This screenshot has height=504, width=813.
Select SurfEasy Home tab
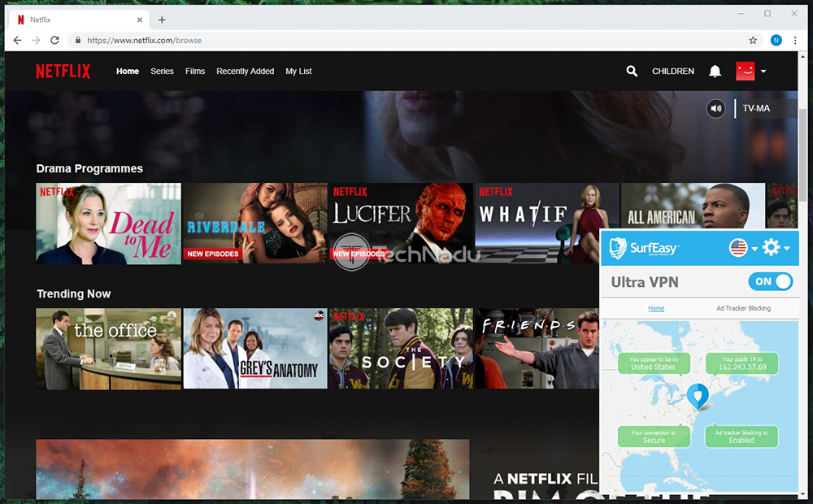click(656, 308)
